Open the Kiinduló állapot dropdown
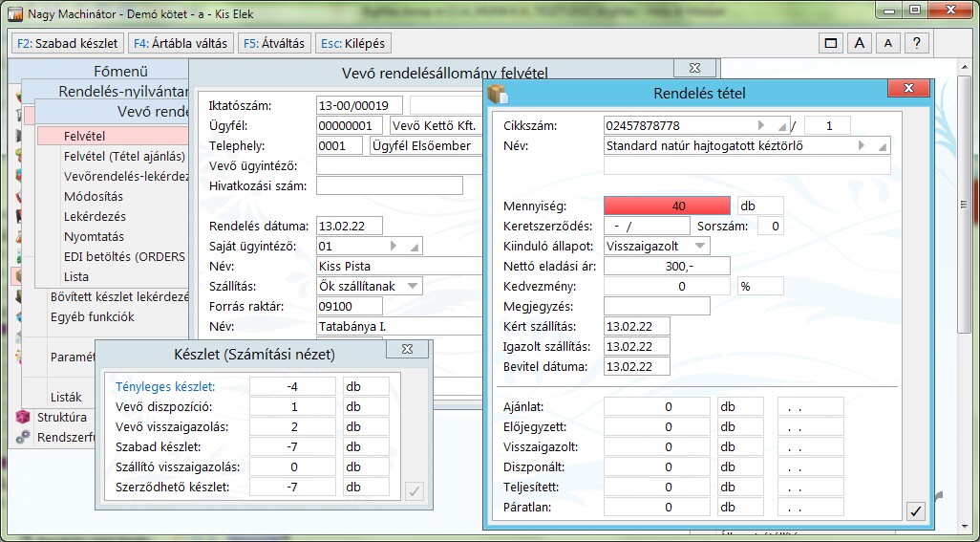Screen dimensions: 980x542 [700, 246]
